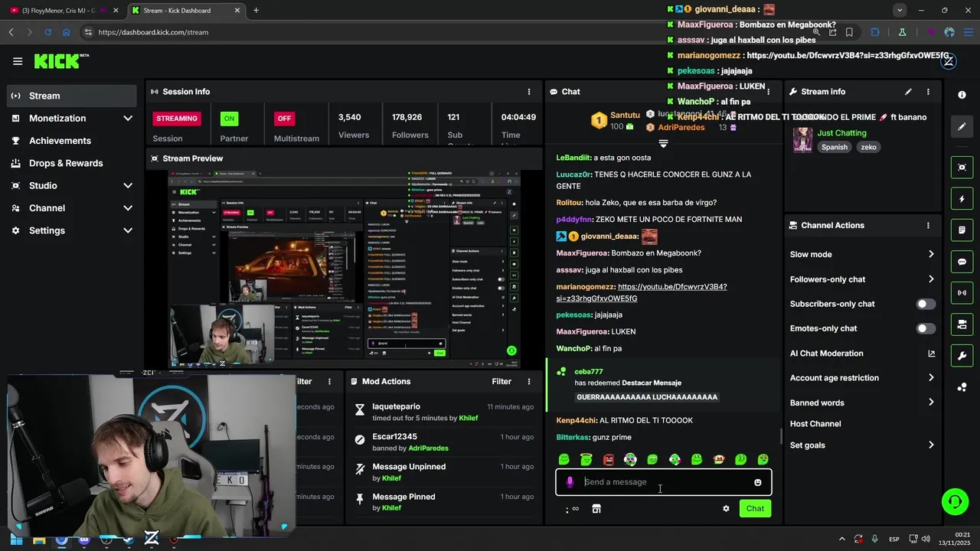This screenshot has height=551, width=980.
Task: Click the stream preview widget icon in right rail
Action: (962, 167)
